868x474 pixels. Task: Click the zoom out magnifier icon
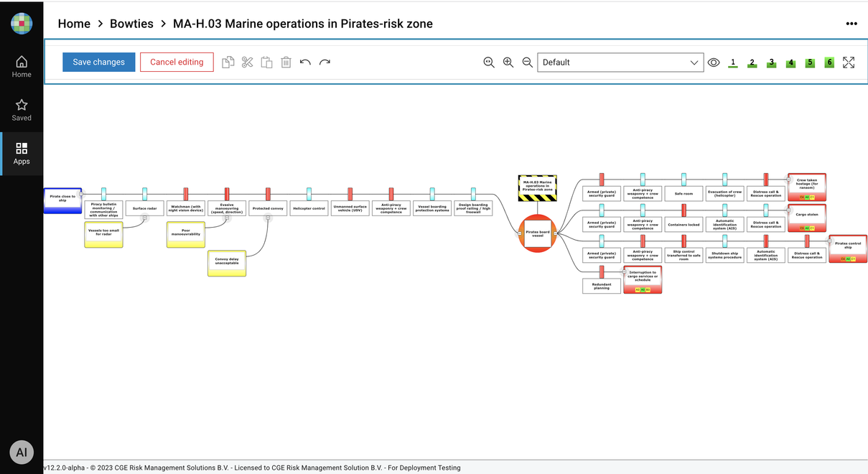coord(528,62)
